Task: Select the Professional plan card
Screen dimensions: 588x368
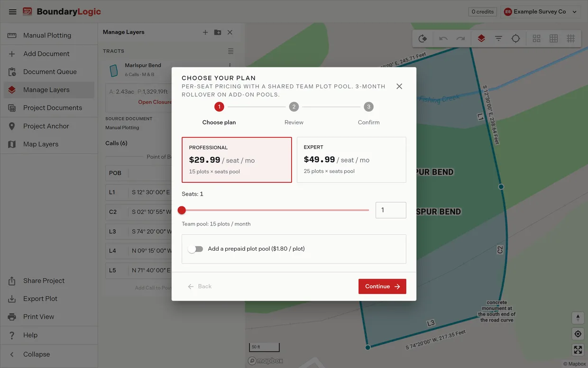Action: pyautogui.click(x=237, y=160)
